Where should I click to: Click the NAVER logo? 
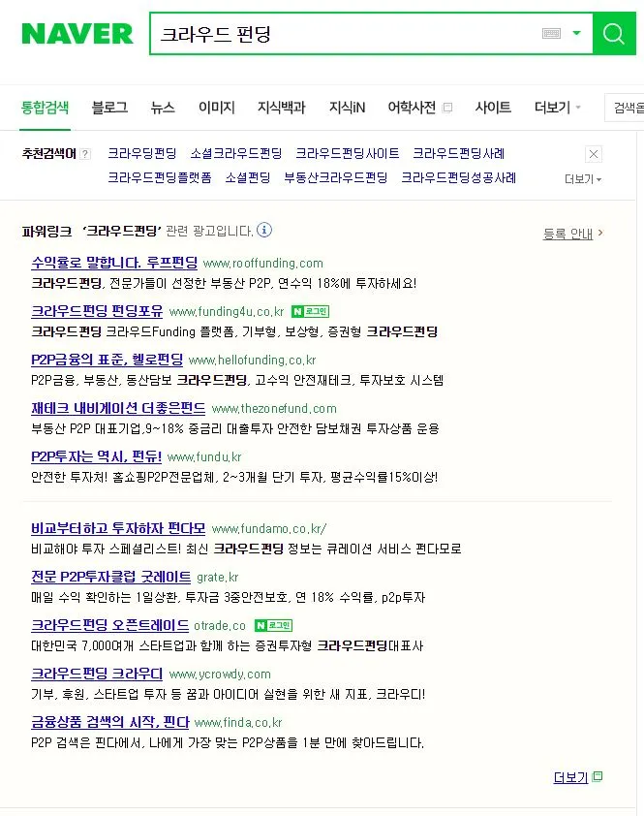click(77, 34)
